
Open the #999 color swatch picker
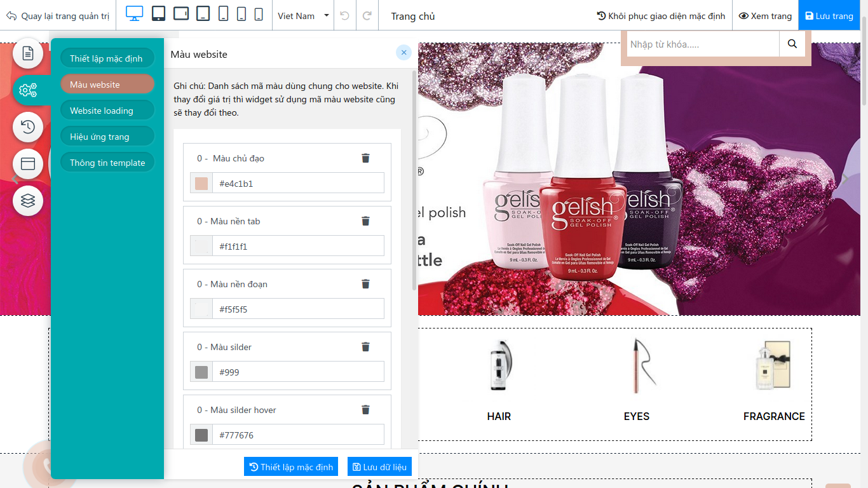pyautogui.click(x=201, y=372)
